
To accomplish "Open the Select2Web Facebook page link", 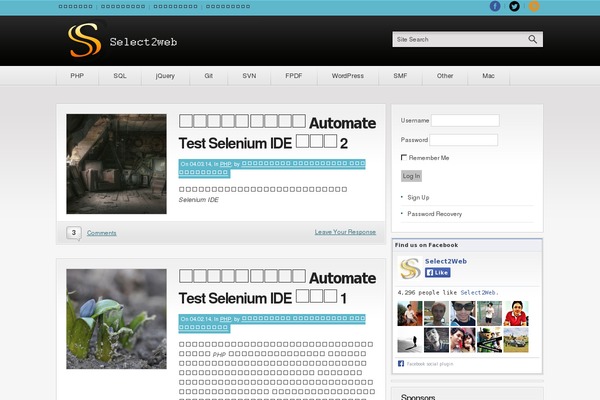I will coord(446,261).
